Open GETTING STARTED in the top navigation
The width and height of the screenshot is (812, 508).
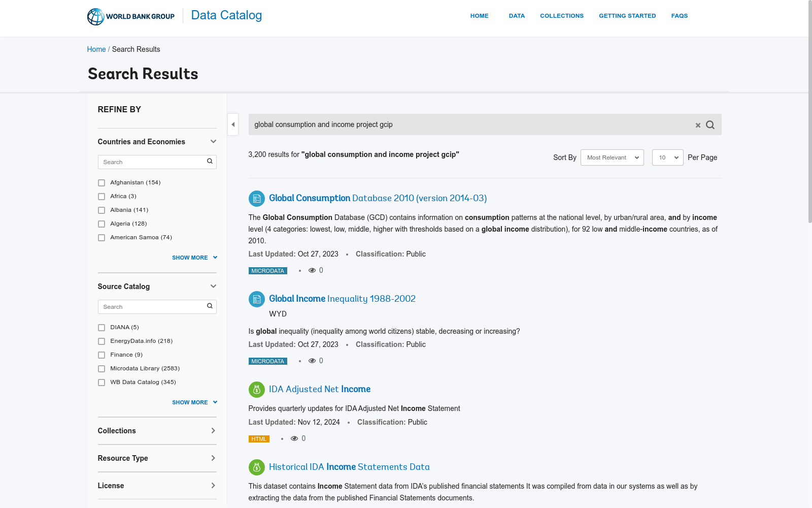pos(627,16)
